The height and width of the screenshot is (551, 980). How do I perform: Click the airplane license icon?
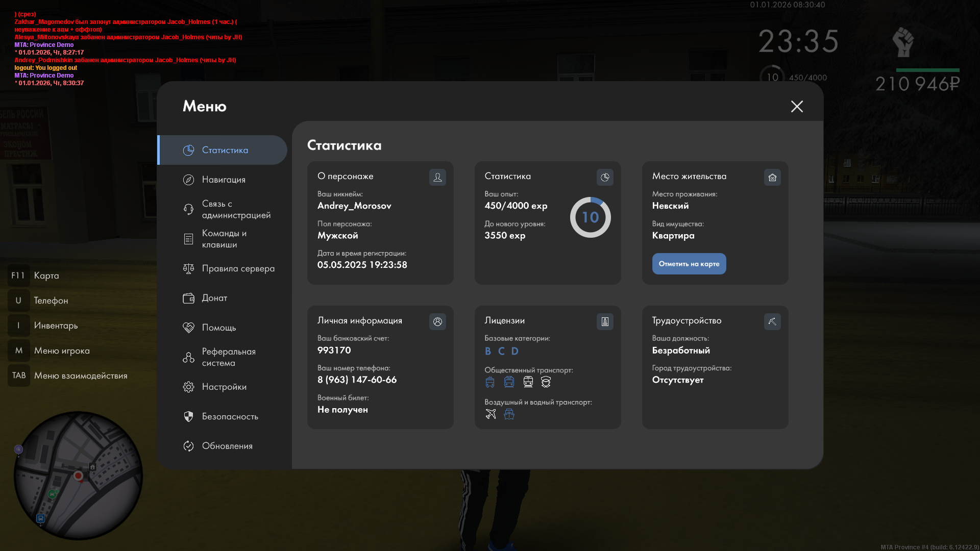[491, 414]
